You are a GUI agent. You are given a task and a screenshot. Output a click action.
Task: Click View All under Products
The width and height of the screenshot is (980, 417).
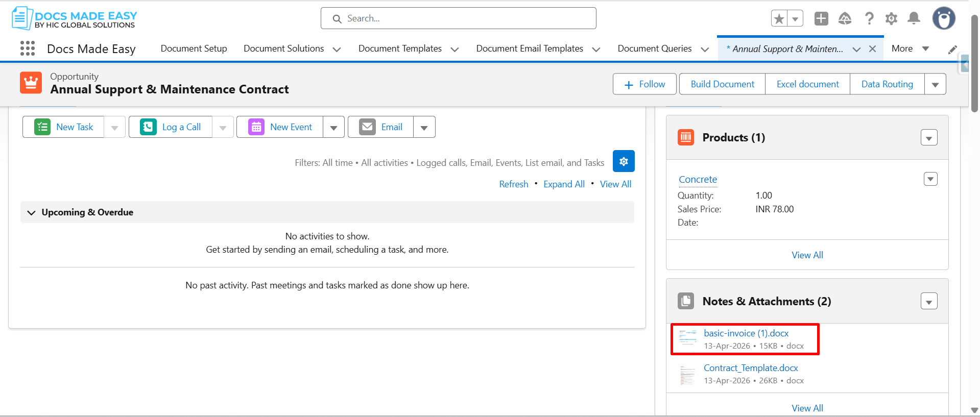coord(807,255)
